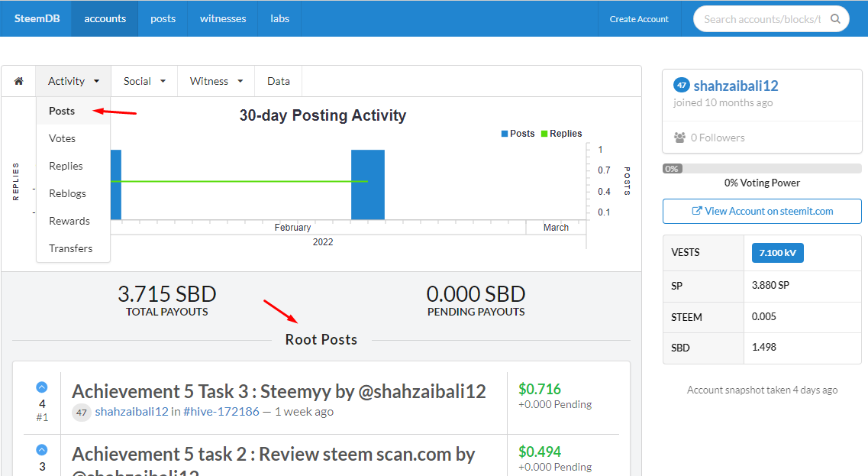
Task: Toggle the Replies series in chart legend
Action: [x=561, y=134]
